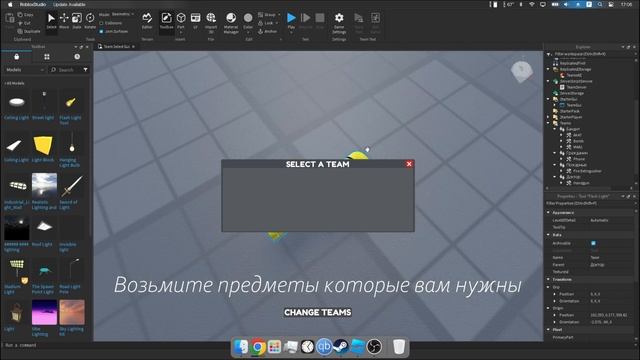Open the Toolbox panel button
The image size is (640, 360).
pyautogui.click(x=166, y=21)
